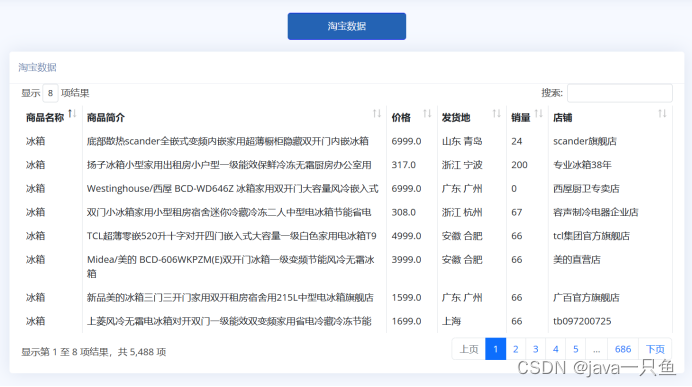692x387 pixels.
Task: Click origin cell 浙江 杭州
Action: coord(462,212)
